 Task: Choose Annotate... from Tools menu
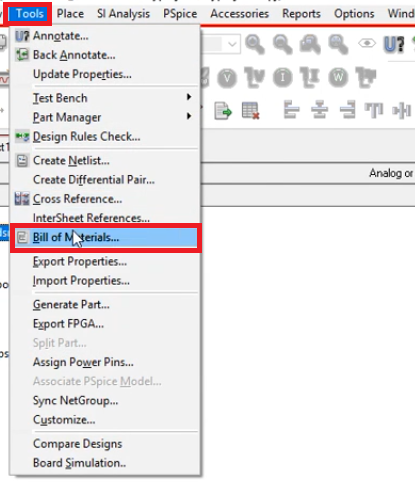[x=104, y=36]
